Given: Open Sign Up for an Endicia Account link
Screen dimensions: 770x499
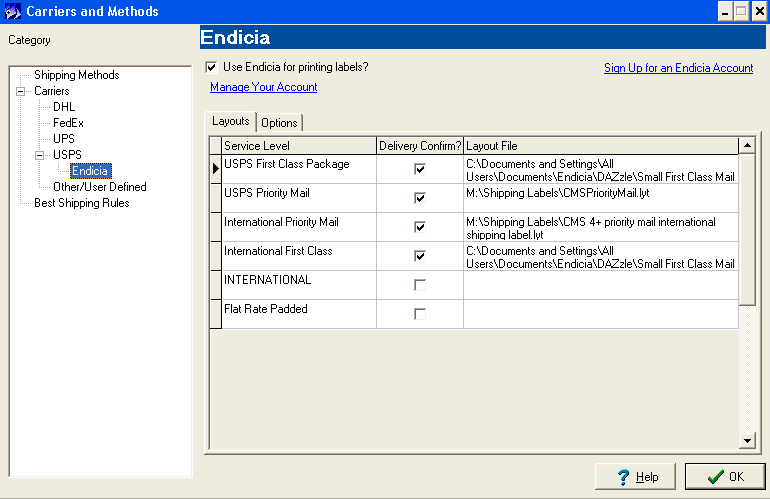Looking at the screenshot, I should click(x=678, y=68).
